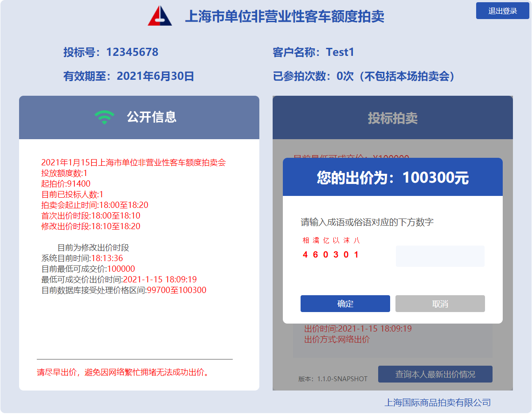532x414 pixels.
Task: Select the 公开信息 panel header
Action: pos(139,117)
